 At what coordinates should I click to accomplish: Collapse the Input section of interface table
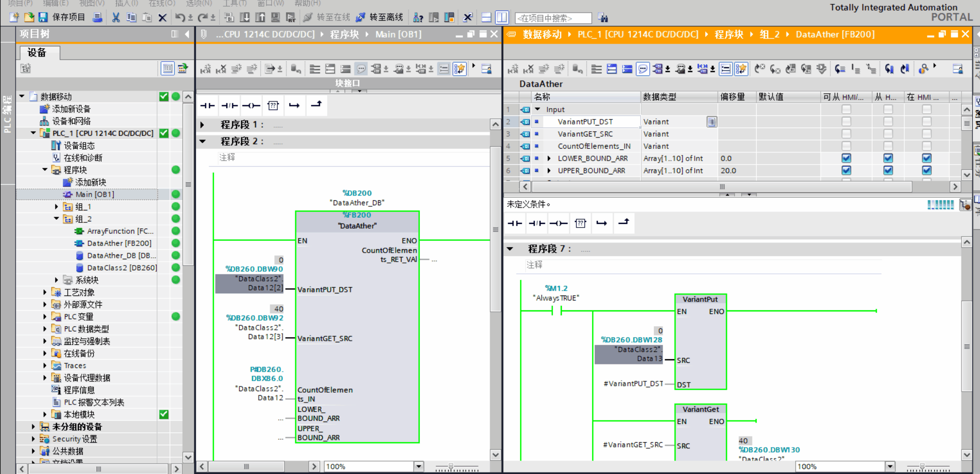(538, 109)
